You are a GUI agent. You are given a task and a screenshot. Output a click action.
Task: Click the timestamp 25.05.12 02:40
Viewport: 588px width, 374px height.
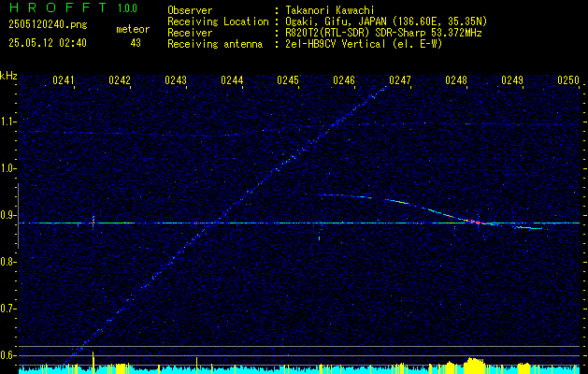tap(48, 43)
